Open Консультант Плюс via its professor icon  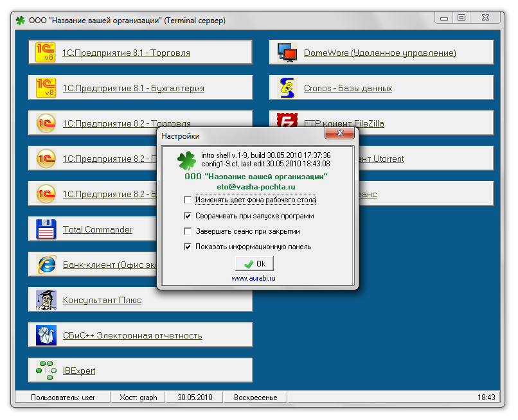point(46,300)
